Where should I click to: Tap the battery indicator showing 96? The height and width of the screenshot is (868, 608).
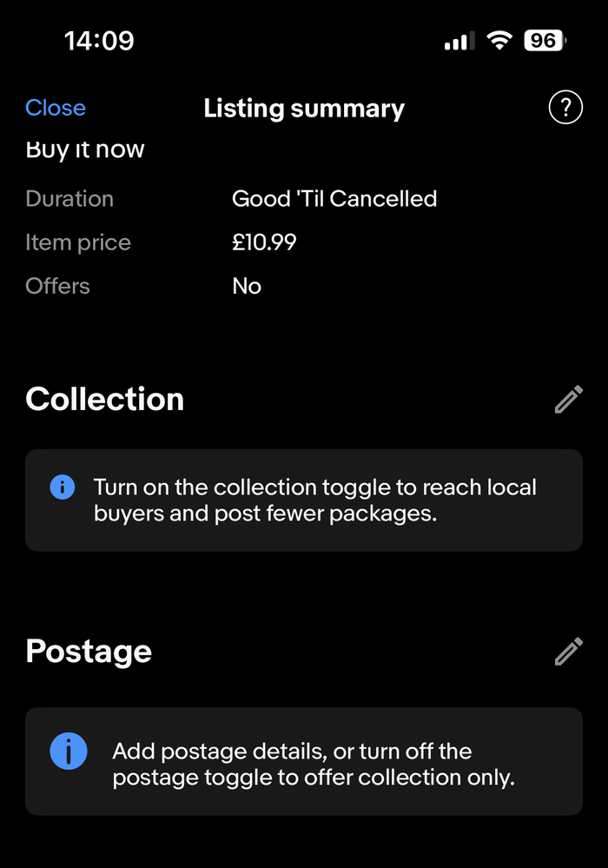point(545,41)
